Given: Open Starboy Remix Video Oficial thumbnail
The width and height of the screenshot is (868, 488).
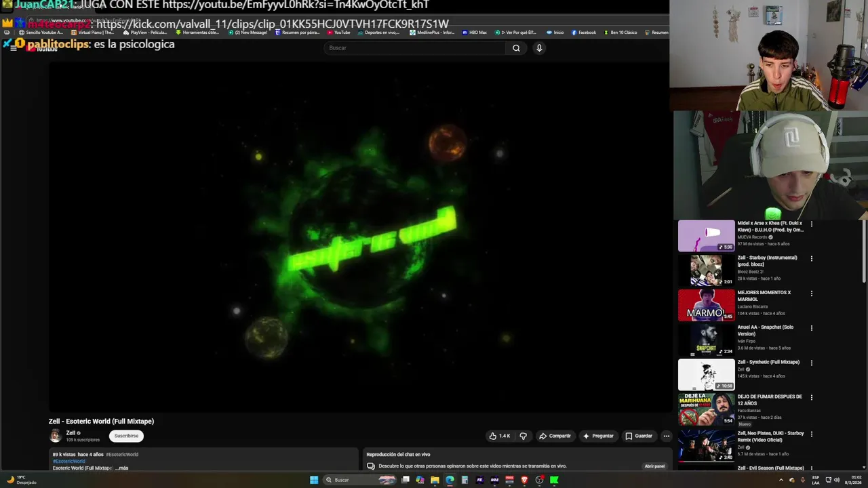Looking at the screenshot, I should pyautogui.click(x=706, y=445).
